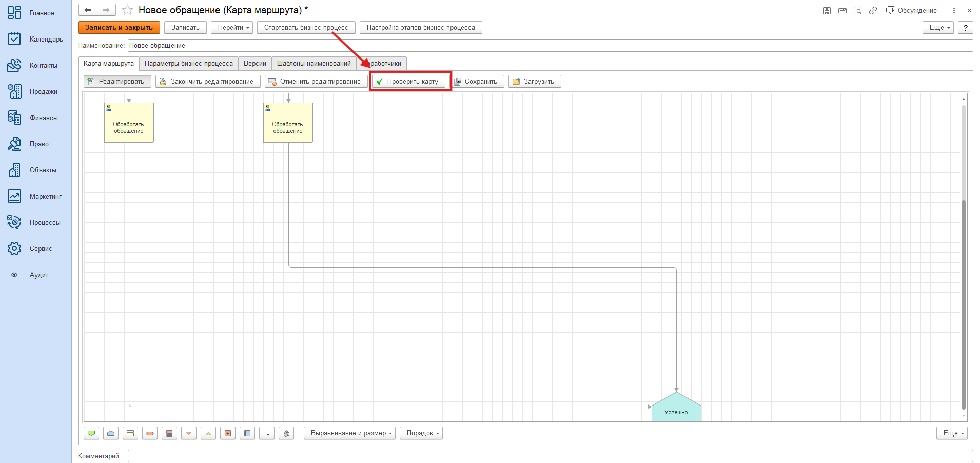Switch to Карта маршрута tab

(x=109, y=63)
